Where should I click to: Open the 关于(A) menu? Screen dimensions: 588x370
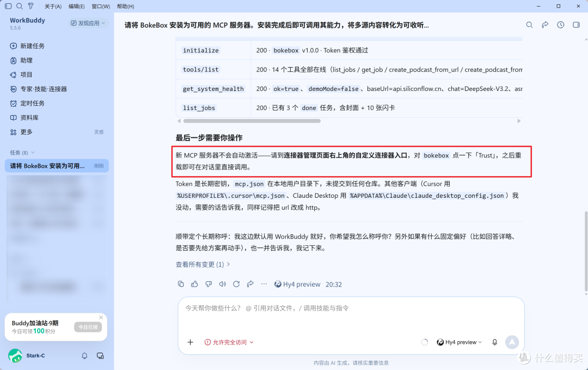tap(53, 7)
